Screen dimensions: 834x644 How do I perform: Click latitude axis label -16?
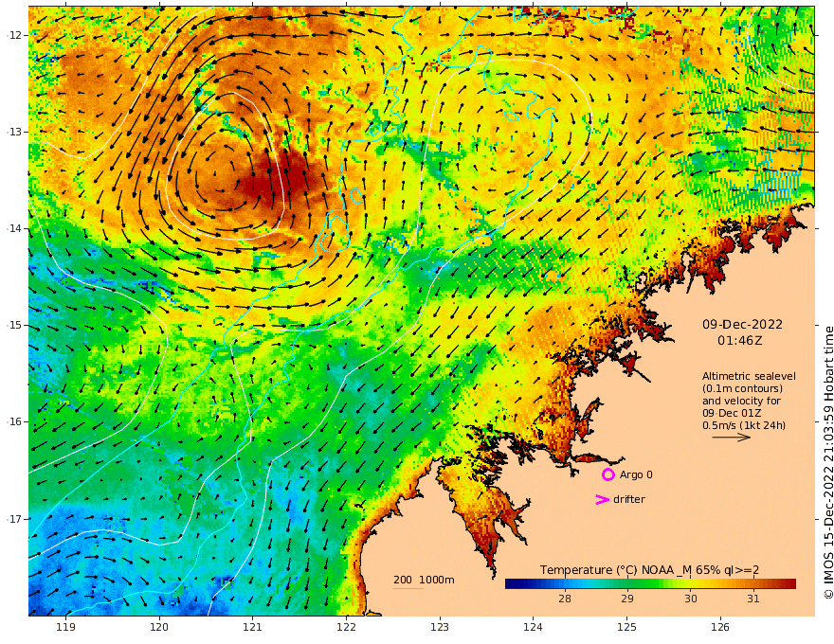click(13, 421)
